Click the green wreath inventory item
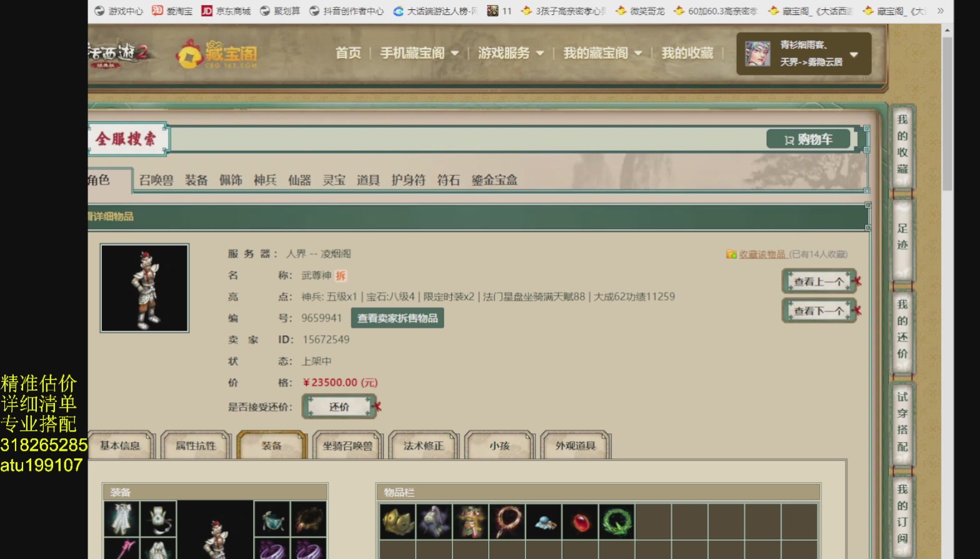 pos(617,522)
